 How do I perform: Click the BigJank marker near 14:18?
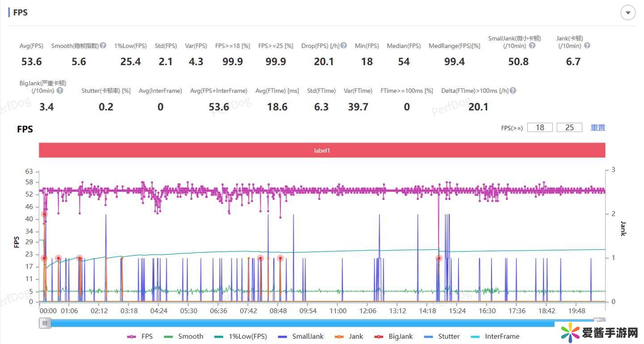tap(439, 258)
